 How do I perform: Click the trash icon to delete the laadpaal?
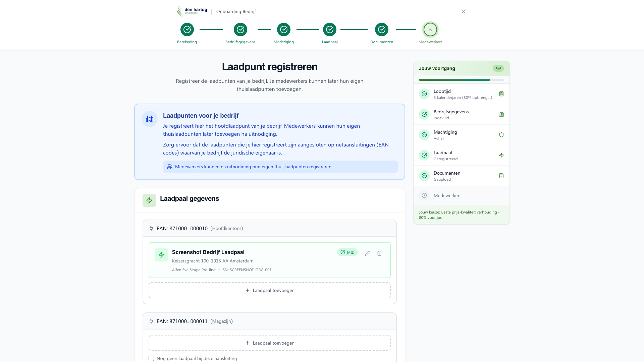[379, 253]
